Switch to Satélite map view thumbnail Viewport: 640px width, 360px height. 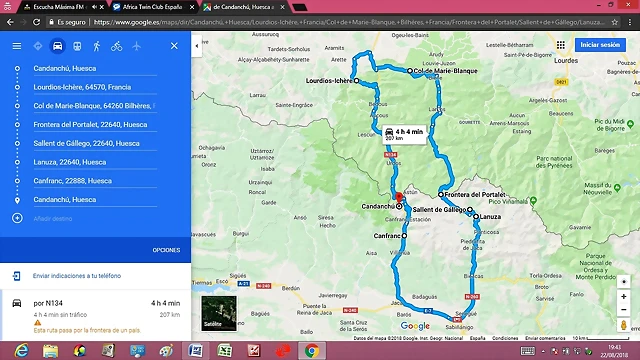click(219, 313)
